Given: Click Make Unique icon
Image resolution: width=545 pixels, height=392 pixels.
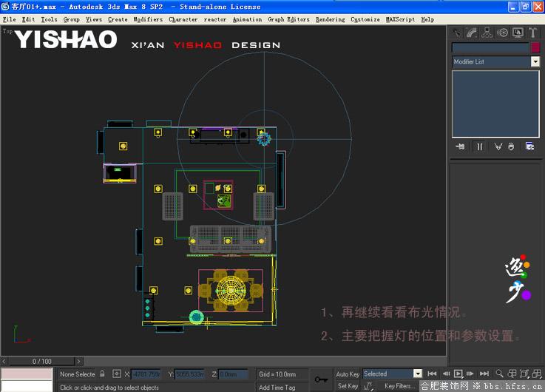Looking at the screenshot, I should tap(498, 146).
